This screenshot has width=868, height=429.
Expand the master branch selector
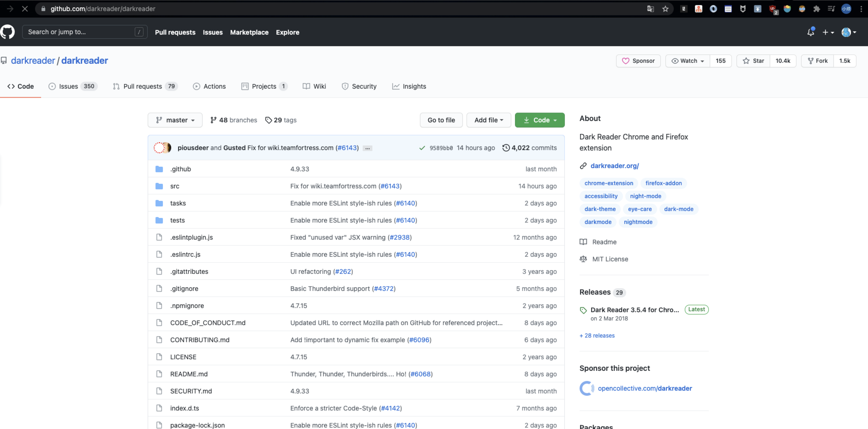coord(175,120)
